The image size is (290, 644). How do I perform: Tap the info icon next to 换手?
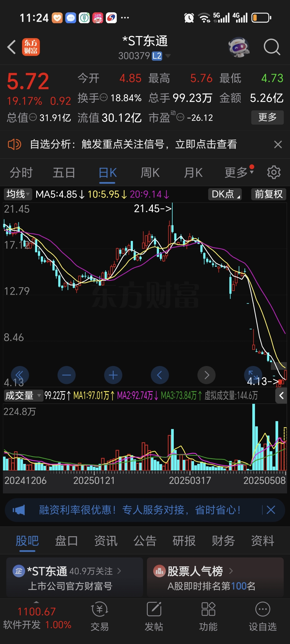[104, 97]
